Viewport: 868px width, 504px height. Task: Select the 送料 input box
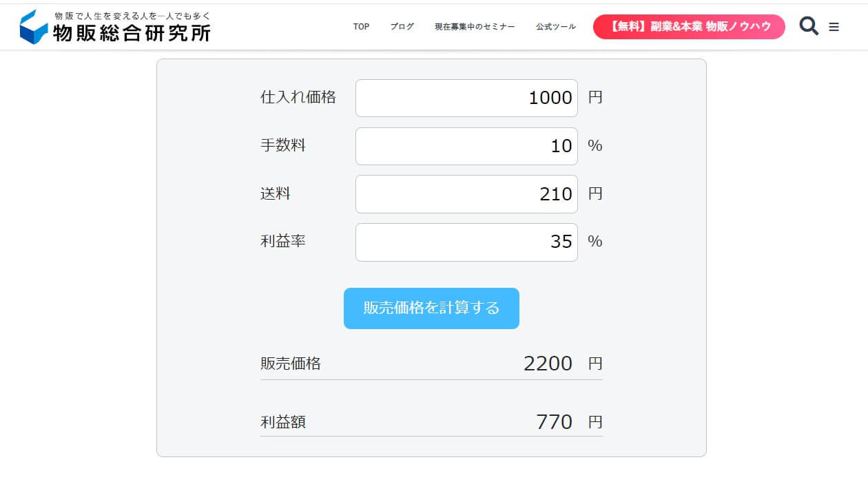(x=466, y=194)
